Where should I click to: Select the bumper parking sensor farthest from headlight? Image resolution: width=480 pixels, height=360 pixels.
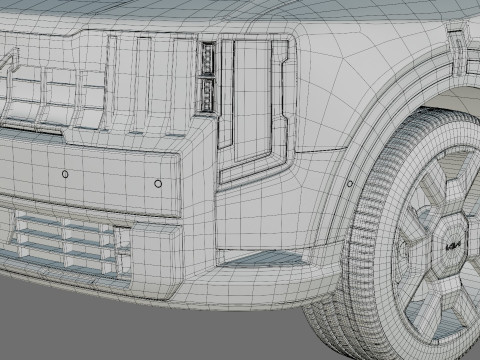[65, 174]
